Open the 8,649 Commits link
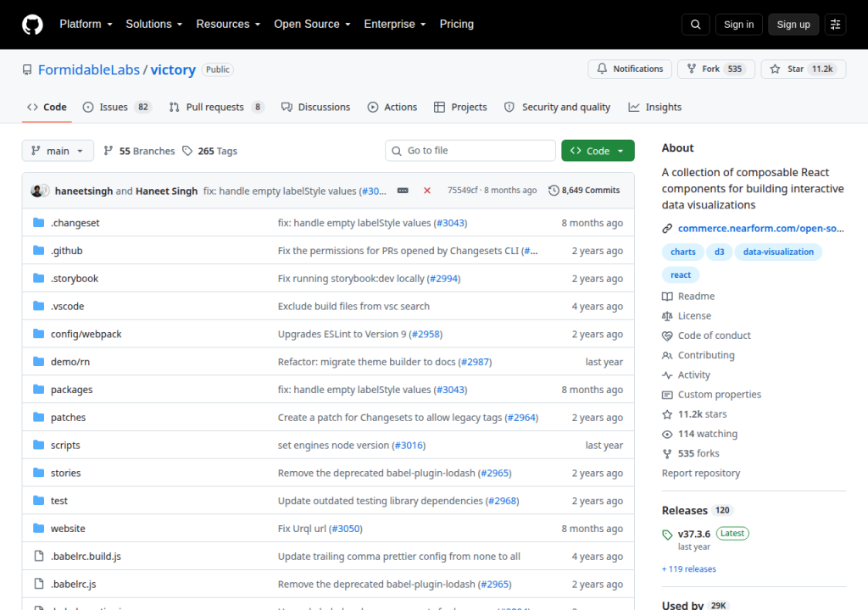This screenshot has height=610, width=868. coord(584,191)
